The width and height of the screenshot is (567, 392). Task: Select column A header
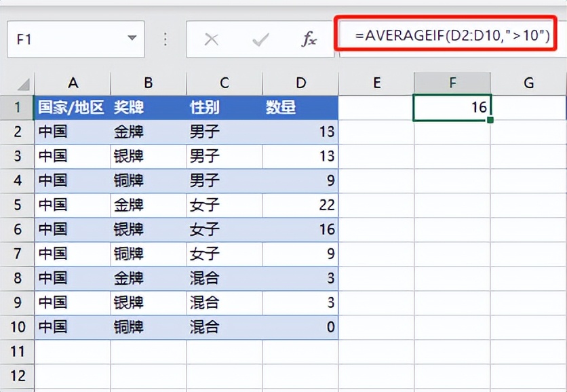tap(73, 83)
